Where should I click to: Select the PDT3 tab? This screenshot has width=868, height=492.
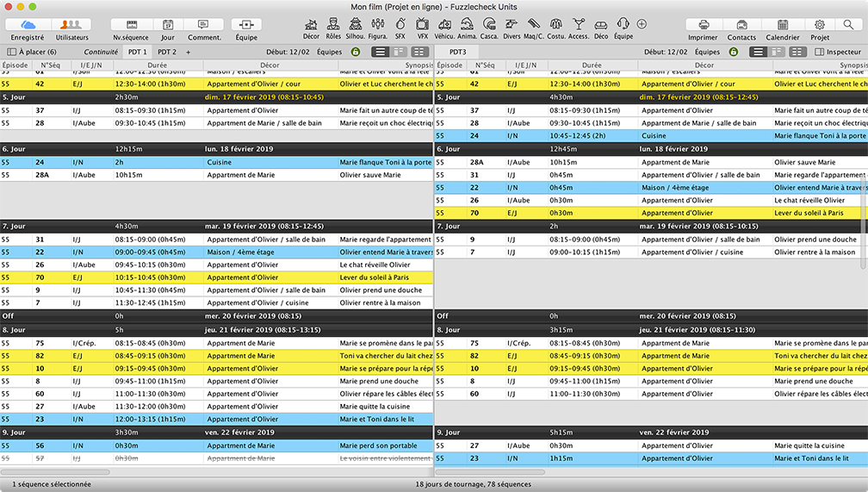457,52
